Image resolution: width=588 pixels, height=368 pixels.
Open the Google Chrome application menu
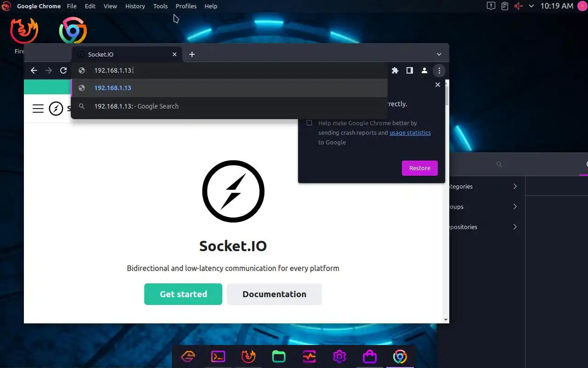point(39,6)
